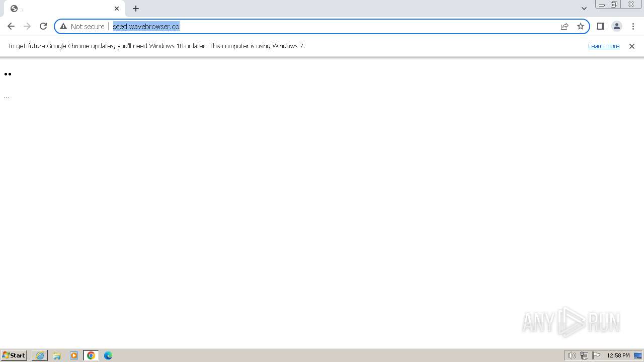The image size is (644, 362).
Task: Launch Internet Explorer from taskbar
Action: [40, 355]
